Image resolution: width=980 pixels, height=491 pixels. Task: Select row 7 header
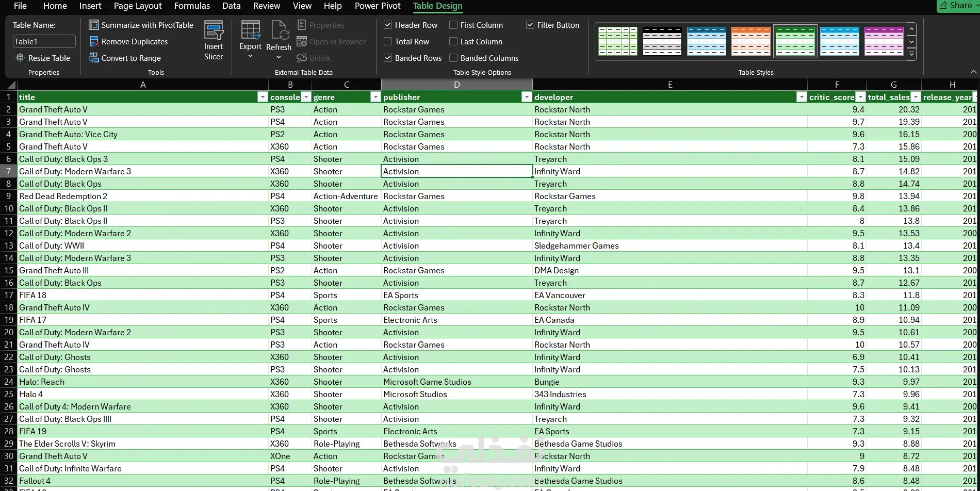[x=8, y=171]
